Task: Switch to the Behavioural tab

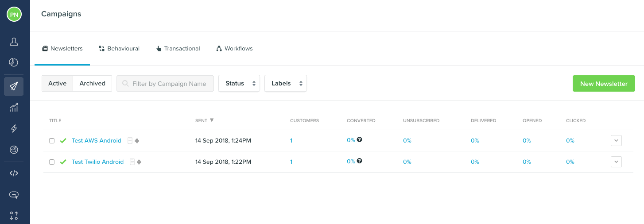Action: (119, 49)
